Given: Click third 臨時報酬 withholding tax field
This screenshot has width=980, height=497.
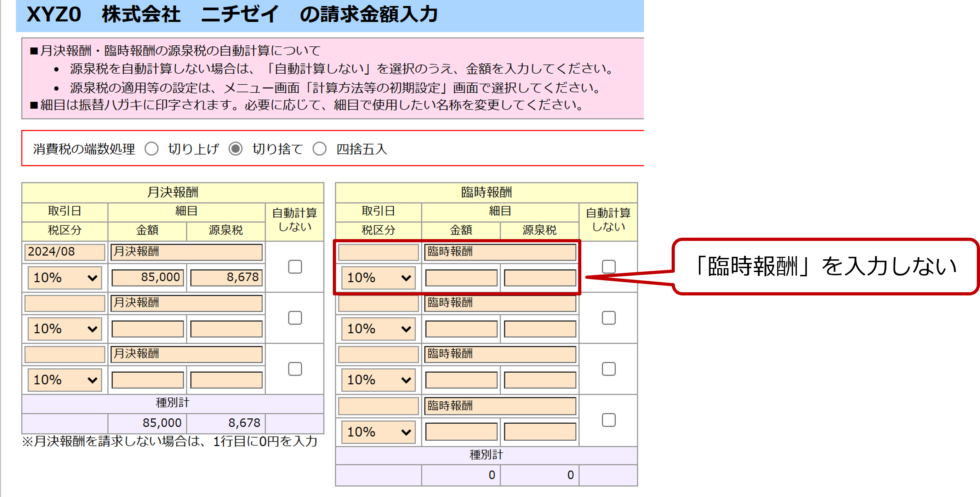Looking at the screenshot, I should pos(540,380).
